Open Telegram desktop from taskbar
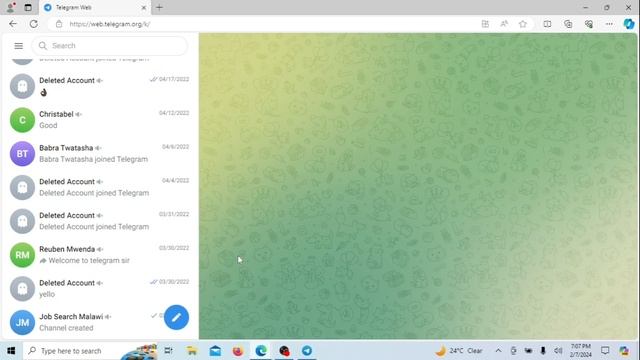This screenshot has width=640, height=360. 307,351
